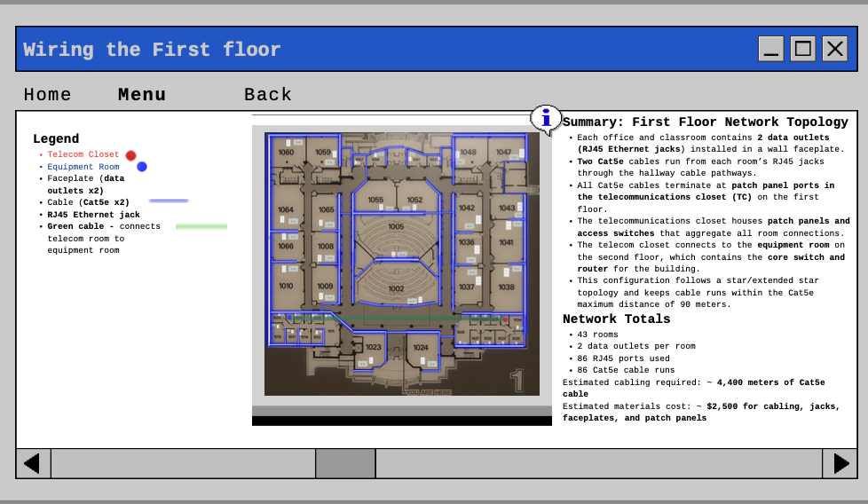Click the blue Cat5e cable legend line
Viewport: 868px width, 504px height.
(x=169, y=201)
